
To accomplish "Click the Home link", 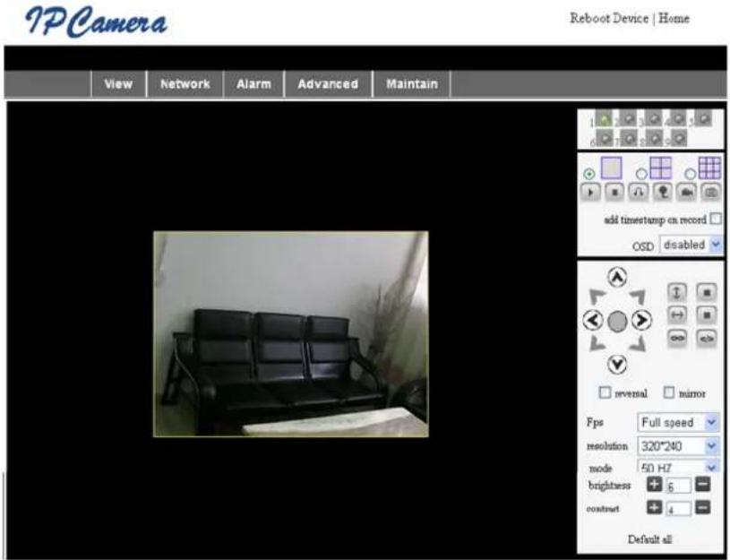I will click(674, 19).
